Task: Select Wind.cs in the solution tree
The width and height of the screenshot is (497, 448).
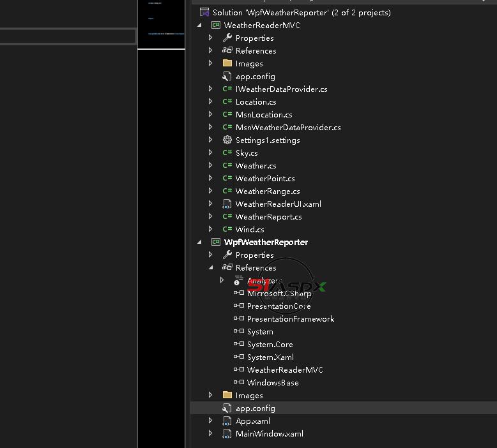Action: pyautogui.click(x=250, y=230)
